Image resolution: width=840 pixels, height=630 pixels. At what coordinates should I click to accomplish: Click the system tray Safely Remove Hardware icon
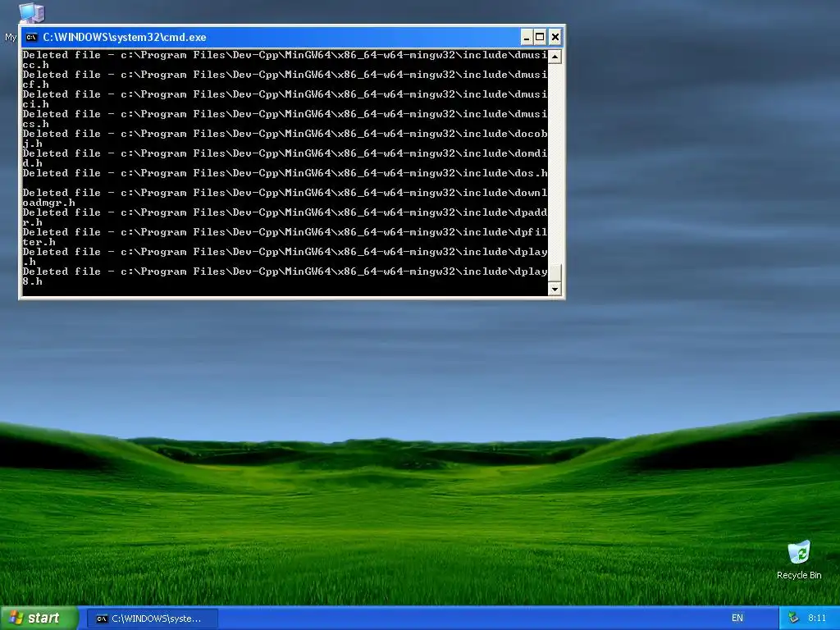click(793, 618)
